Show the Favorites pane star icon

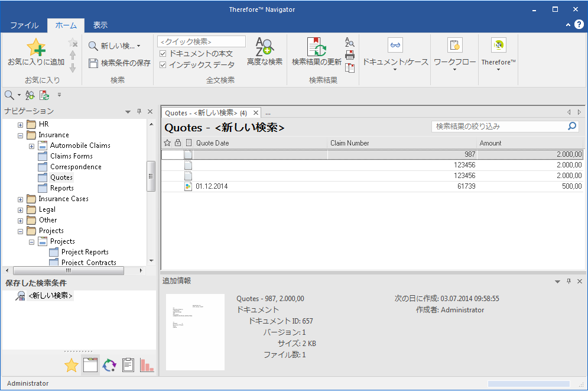click(x=72, y=365)
